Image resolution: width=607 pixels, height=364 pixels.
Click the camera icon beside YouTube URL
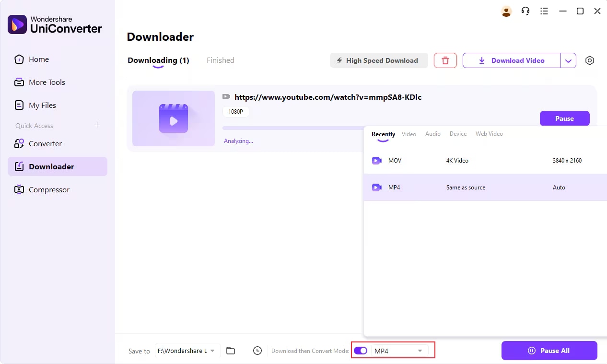tap(226, 97)
